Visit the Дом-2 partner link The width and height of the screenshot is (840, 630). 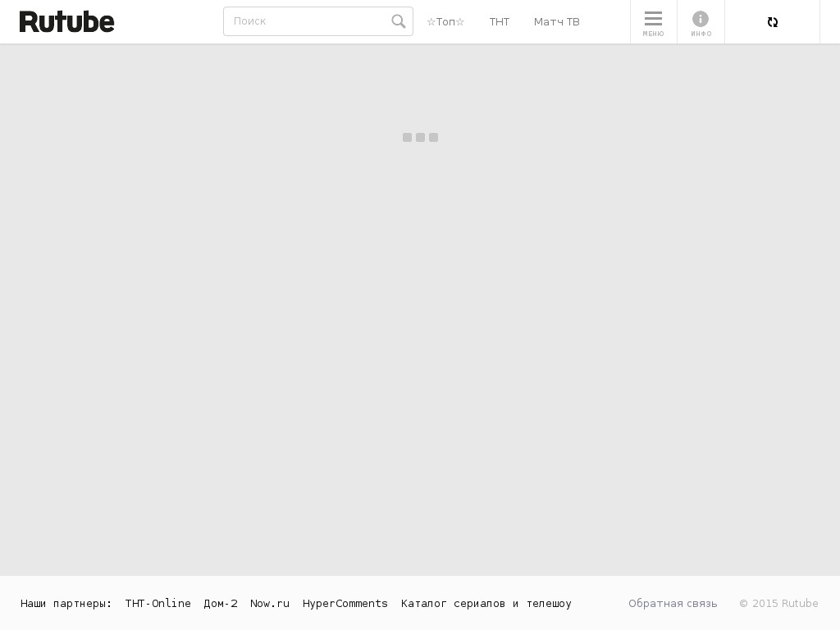pos(221,603)
